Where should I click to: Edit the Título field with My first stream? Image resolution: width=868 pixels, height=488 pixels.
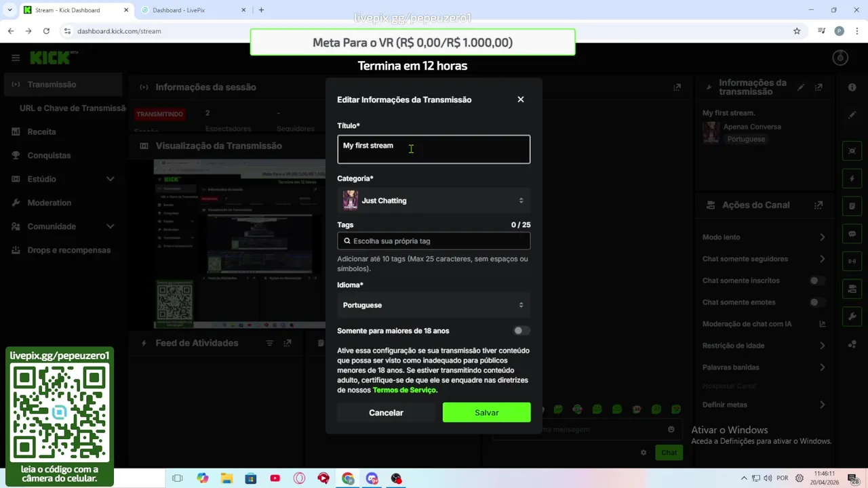pyautogui.click(x=434, y=149)
